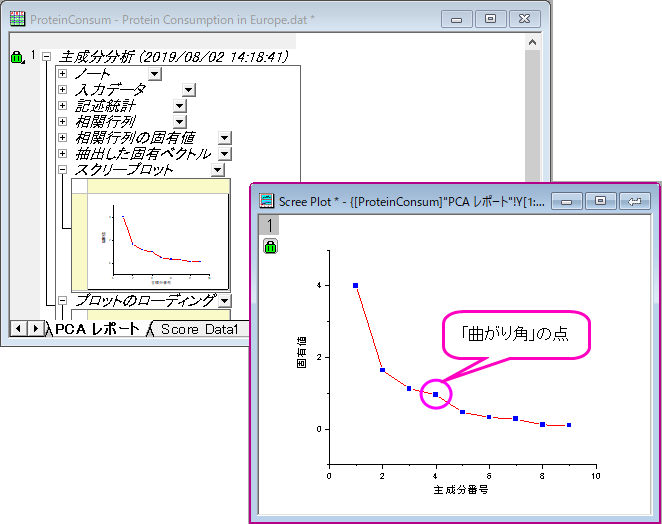Open the 抽出した固有ベクトル dropdown arrow
The image size is (662, 524).
click(225, 154)
